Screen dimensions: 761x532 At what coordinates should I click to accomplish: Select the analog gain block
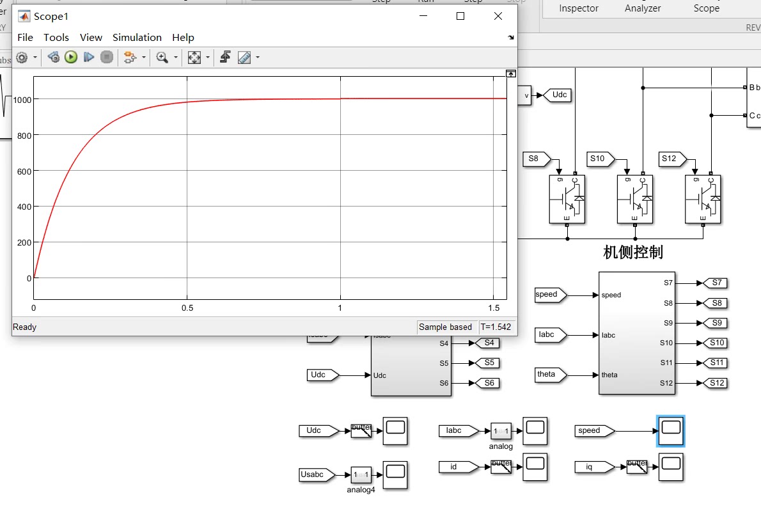point(501,431)
